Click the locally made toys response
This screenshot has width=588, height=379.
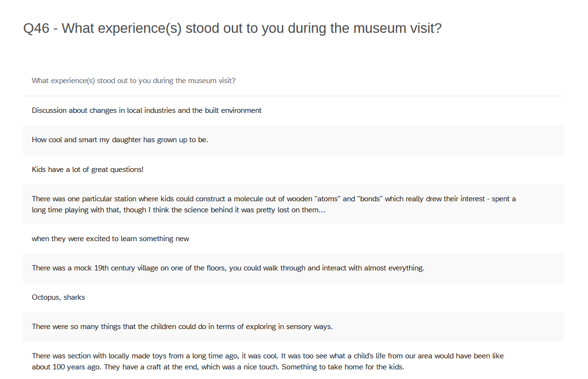tap(267, 356)
